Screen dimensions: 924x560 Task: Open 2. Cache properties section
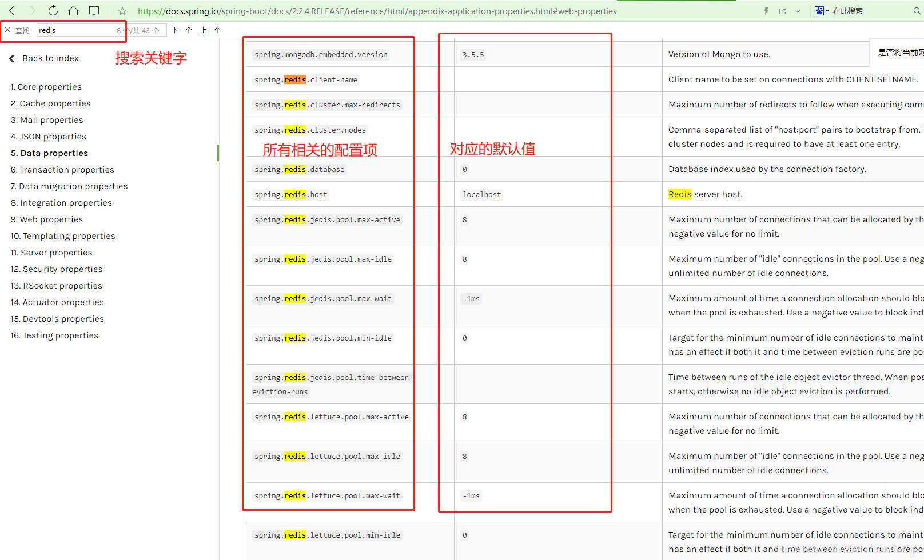pyautogui.click(x=50, y=103)
